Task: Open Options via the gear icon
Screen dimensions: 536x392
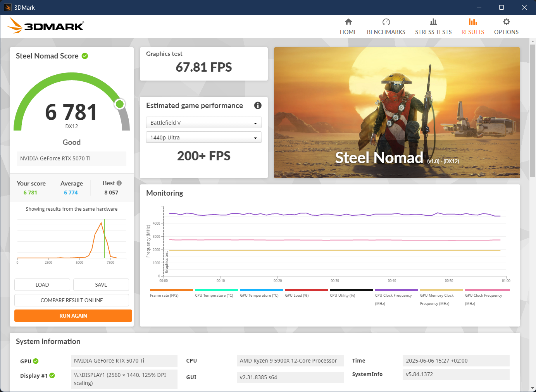Action: (x=506, y=22)
